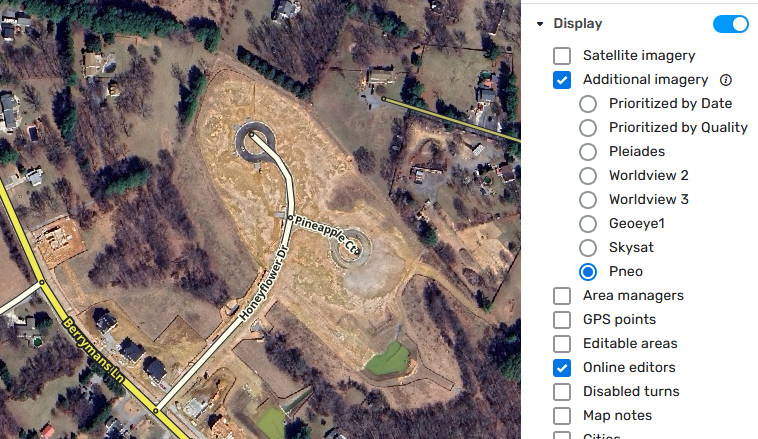758x439 pixels.
Task: Uncheck the Online editors layer
Action: [x=562, y=368]
